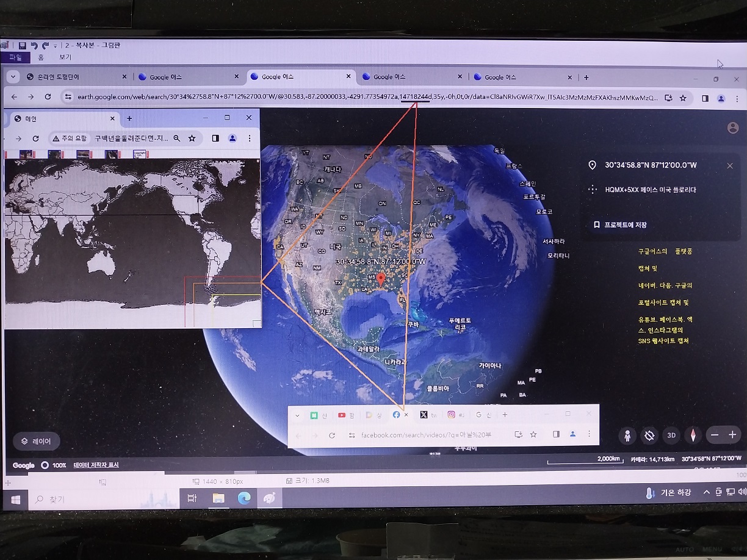Click the Windows taskbar 찾기 search box

tap(104, 499)
